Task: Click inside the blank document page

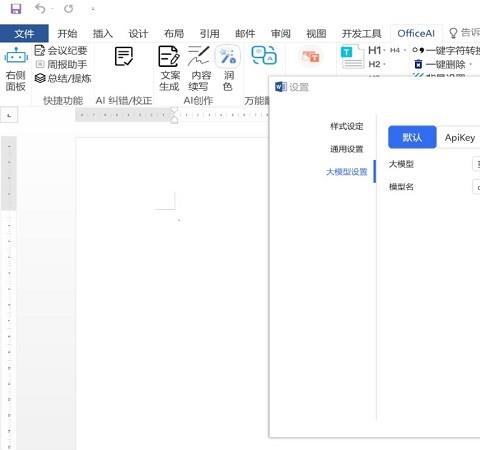Action: click(172, 293)
